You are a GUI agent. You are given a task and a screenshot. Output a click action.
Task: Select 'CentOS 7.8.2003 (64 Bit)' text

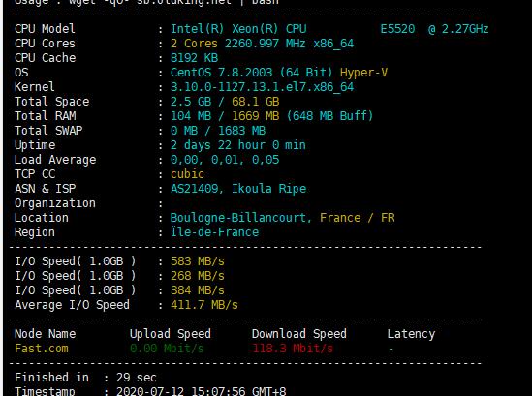(x=251, y=73)
